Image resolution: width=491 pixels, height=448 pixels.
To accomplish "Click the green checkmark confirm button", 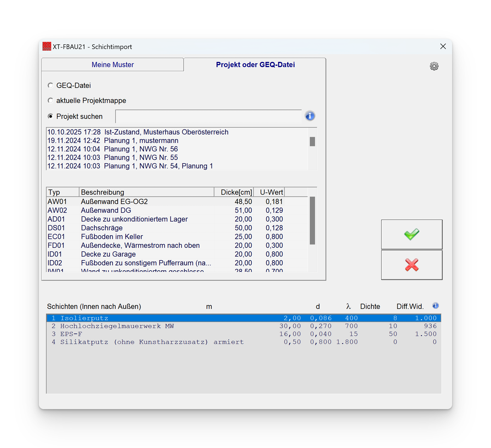I will click(x=411, y=234).
